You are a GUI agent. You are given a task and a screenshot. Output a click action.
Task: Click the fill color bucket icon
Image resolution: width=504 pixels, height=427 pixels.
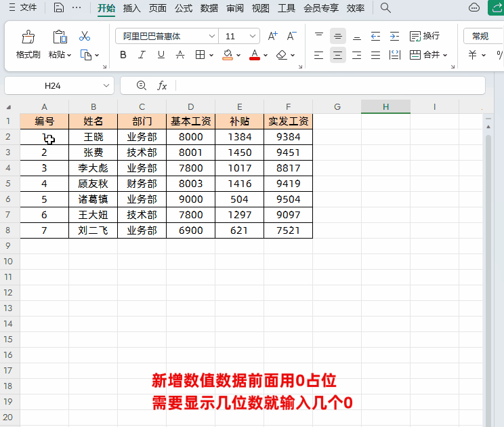228,55
